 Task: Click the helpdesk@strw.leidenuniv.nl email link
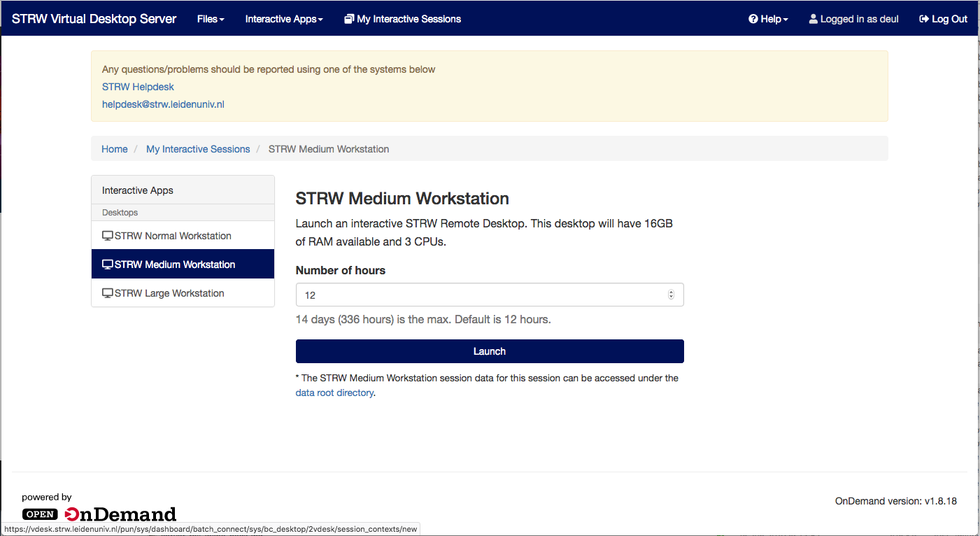pyautogui.click(x=163, y=104)
